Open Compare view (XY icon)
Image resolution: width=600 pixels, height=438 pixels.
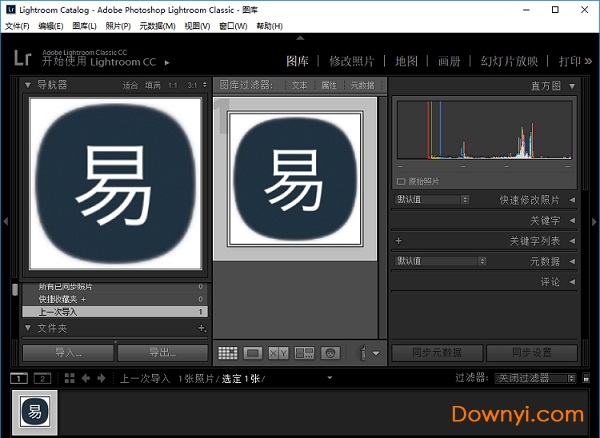tap(279, 353)
